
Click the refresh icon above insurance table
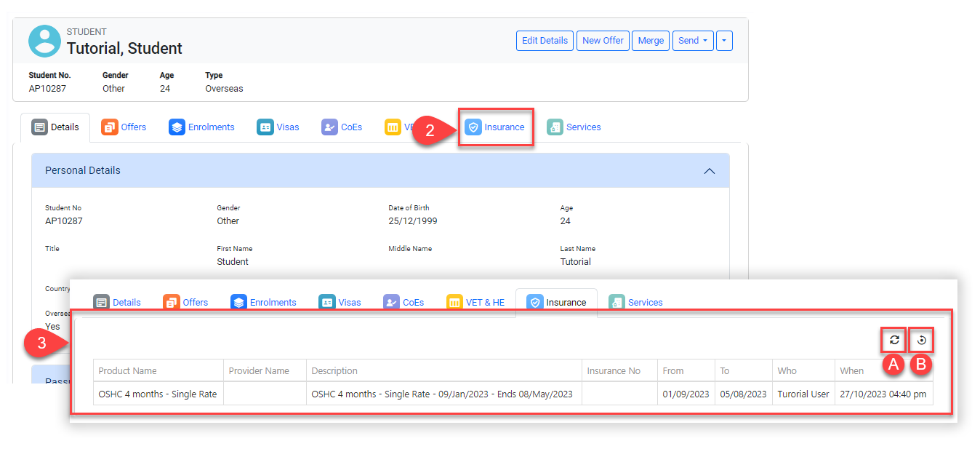894,340
